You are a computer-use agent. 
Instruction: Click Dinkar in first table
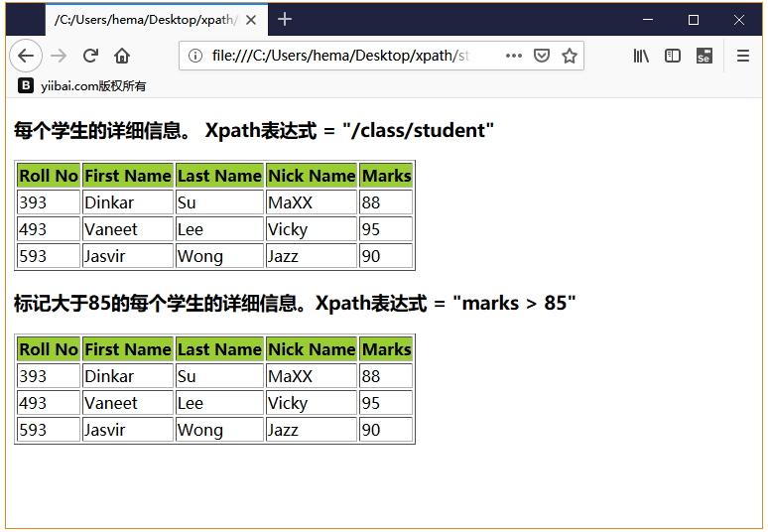(x=128, y=202)
